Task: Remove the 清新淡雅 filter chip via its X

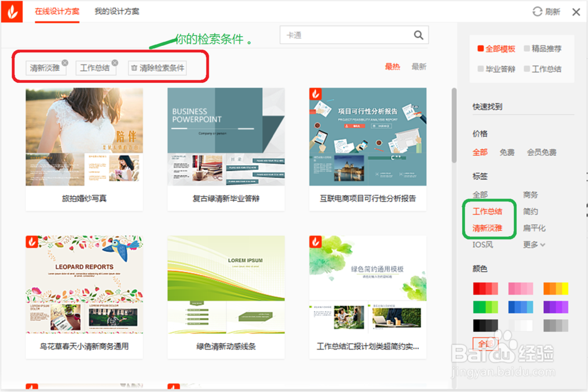Action: [x=64, y=61]
